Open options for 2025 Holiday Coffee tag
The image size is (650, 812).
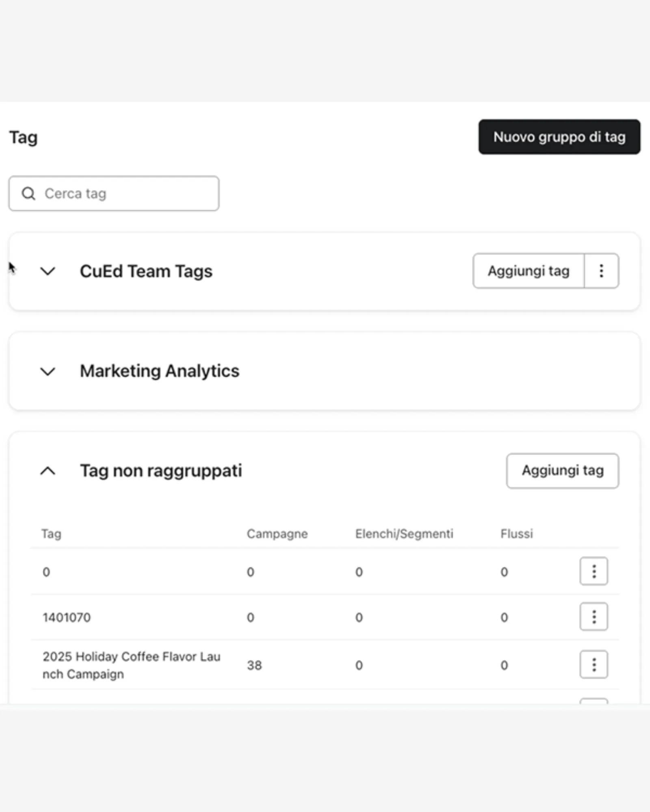pos(594,665)
